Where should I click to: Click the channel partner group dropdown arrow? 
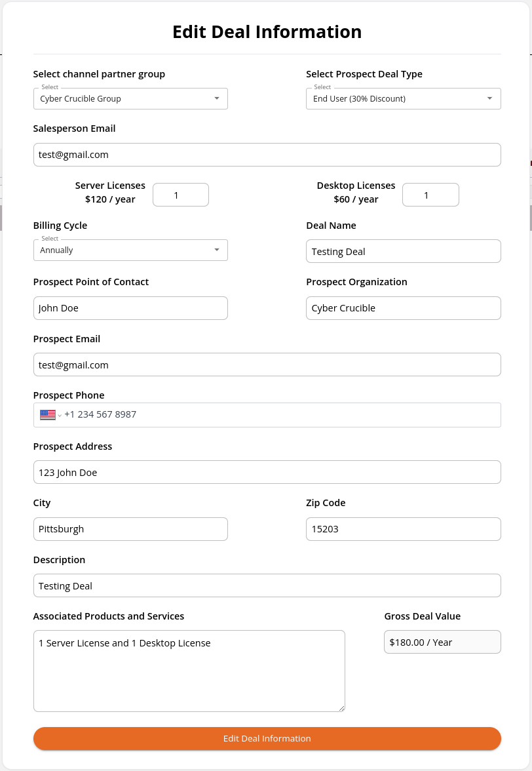[x=217, y=98]
